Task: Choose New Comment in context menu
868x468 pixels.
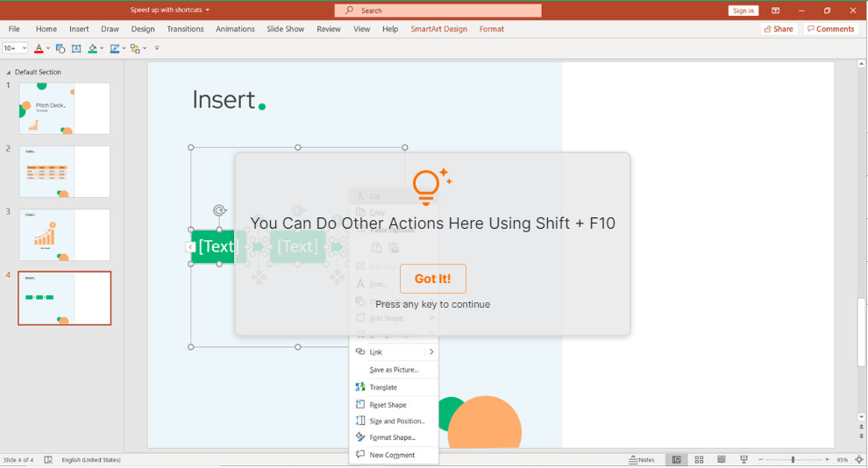Action: [x=394, y=455]
